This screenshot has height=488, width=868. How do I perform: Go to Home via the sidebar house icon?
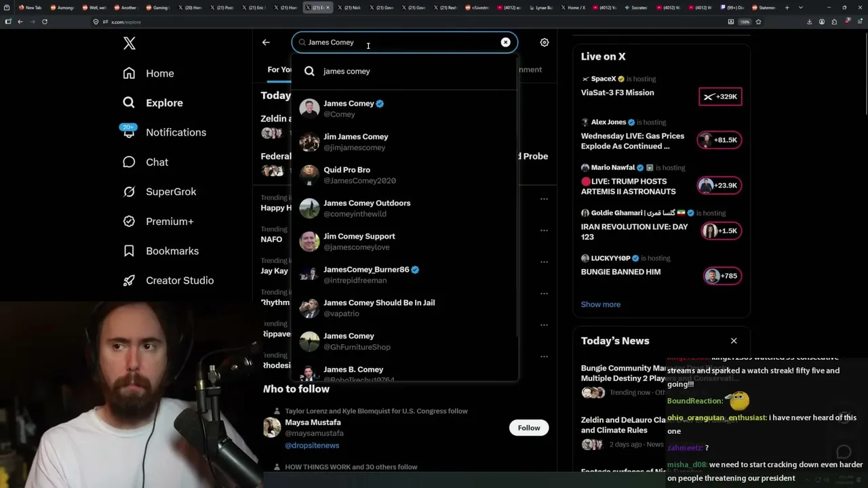point(129,73)
